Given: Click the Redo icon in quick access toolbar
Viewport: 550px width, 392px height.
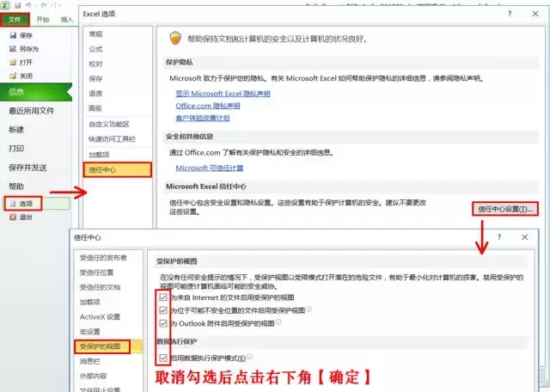Looking at the screenshot, I should [44, 5].
